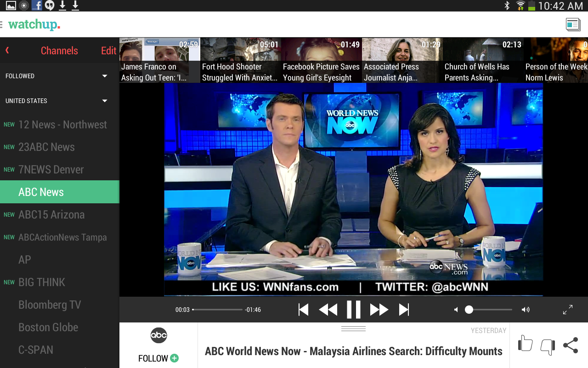The width and height of the screenshot is (588, 368).
Task: Mute using low volume speaker icon
Action: click(x=456, y=310)
